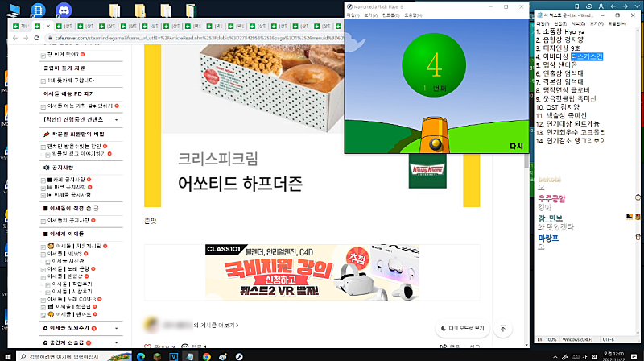644x361 pixels.
Task: Open the 이세돌 | 팬아트 board
Action: click(72, 314)
